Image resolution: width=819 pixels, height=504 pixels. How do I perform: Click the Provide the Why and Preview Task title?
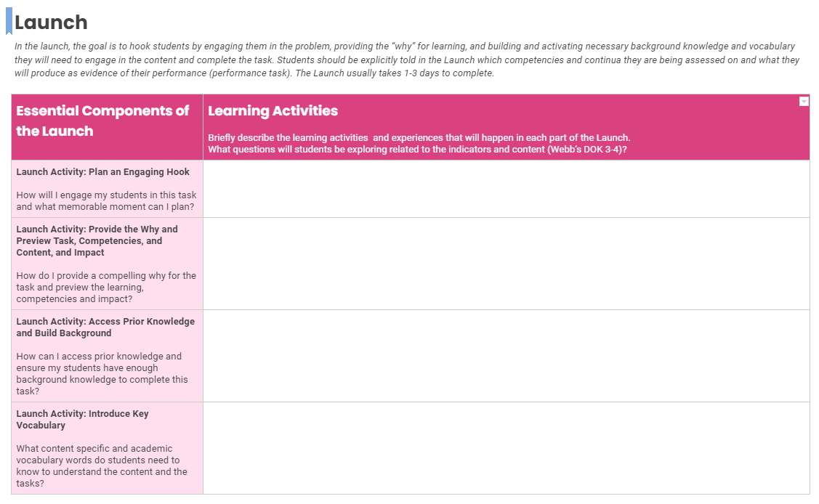(x=97, y=240)
